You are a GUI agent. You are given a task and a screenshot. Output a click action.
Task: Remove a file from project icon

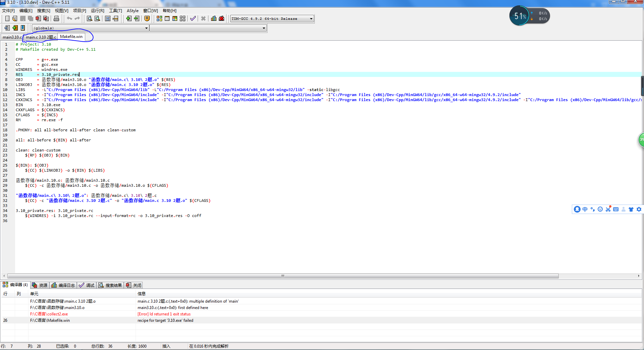pos(137,18)
